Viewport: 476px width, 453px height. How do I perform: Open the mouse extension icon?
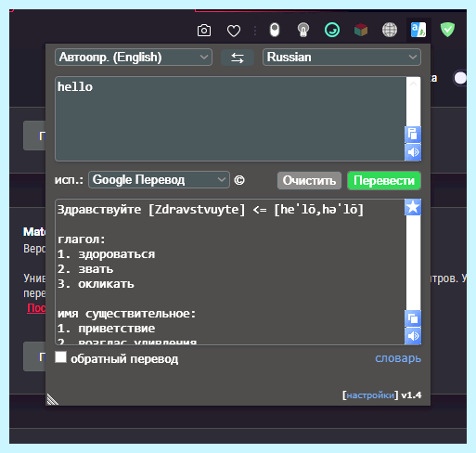275,30
